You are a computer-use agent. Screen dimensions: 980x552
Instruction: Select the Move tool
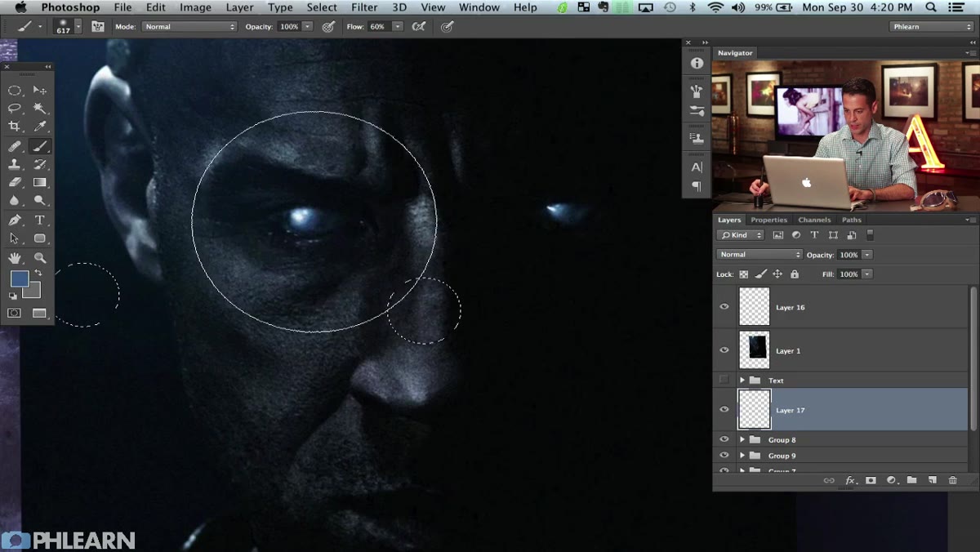click(39, 91)
